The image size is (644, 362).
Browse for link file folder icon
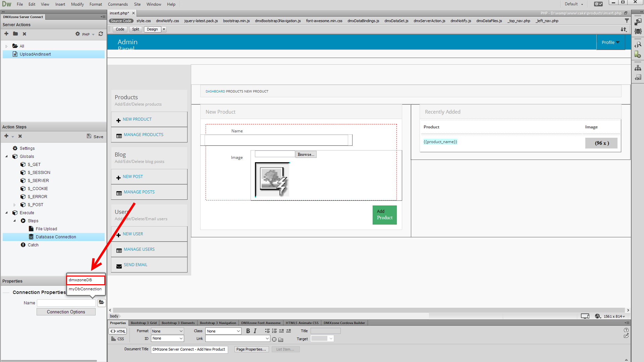tap(281, 339)
